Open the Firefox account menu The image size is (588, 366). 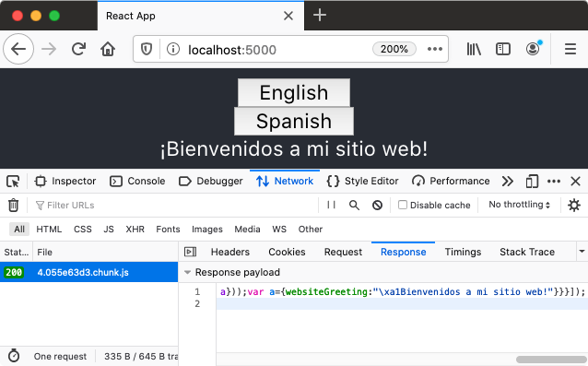pos(533,49)
